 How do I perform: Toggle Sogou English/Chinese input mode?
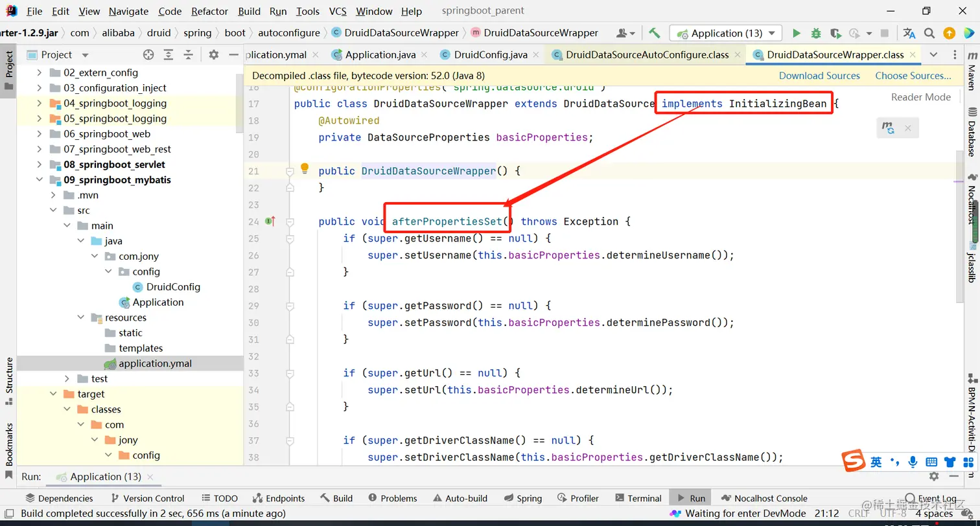click(876, 462)
